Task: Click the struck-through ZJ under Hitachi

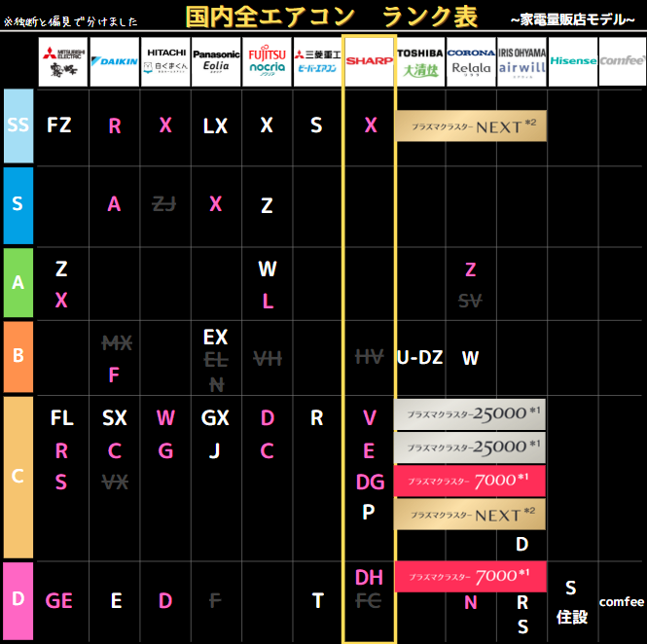Action: click(x=163, y=203)
